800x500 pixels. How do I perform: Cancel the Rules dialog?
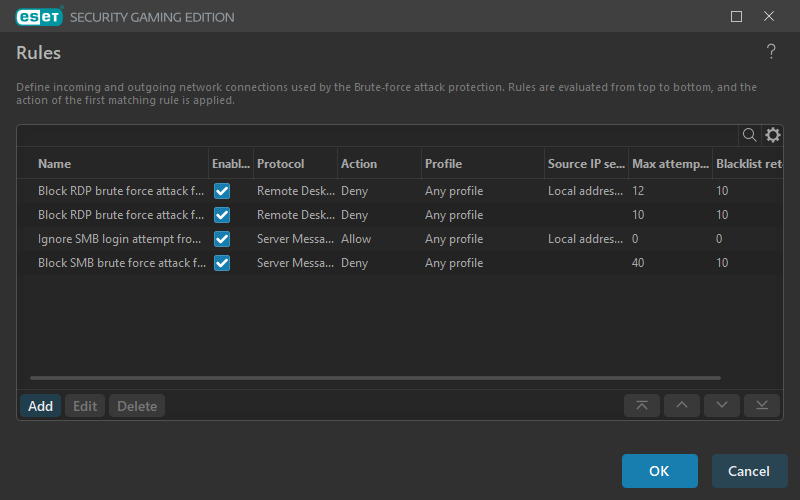click(749, 471)
